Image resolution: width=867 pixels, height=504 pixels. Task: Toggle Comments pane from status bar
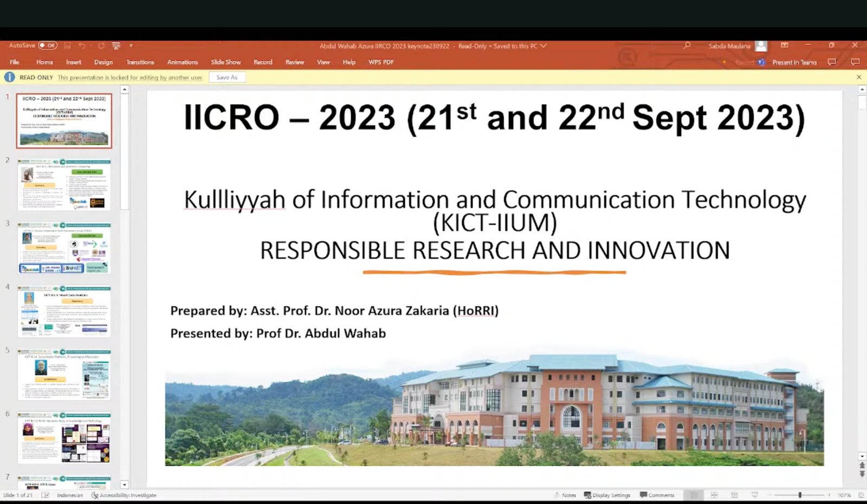tap(657, 495)
